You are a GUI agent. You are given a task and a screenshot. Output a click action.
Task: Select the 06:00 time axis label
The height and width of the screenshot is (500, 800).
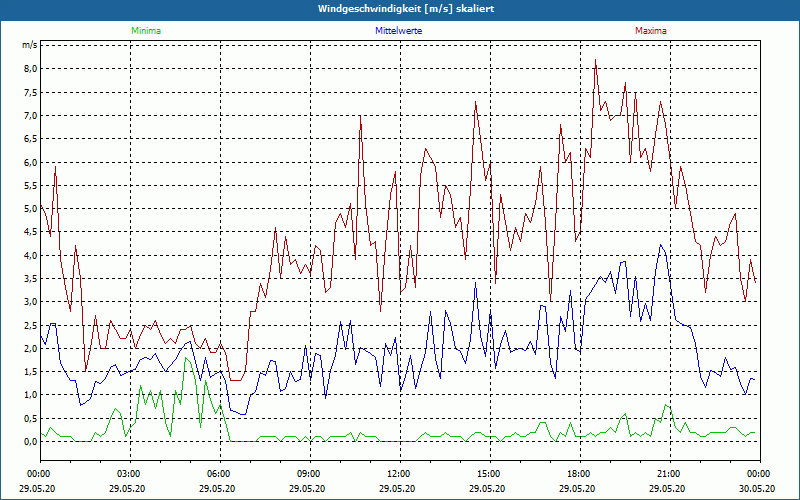tap(219, 473)
